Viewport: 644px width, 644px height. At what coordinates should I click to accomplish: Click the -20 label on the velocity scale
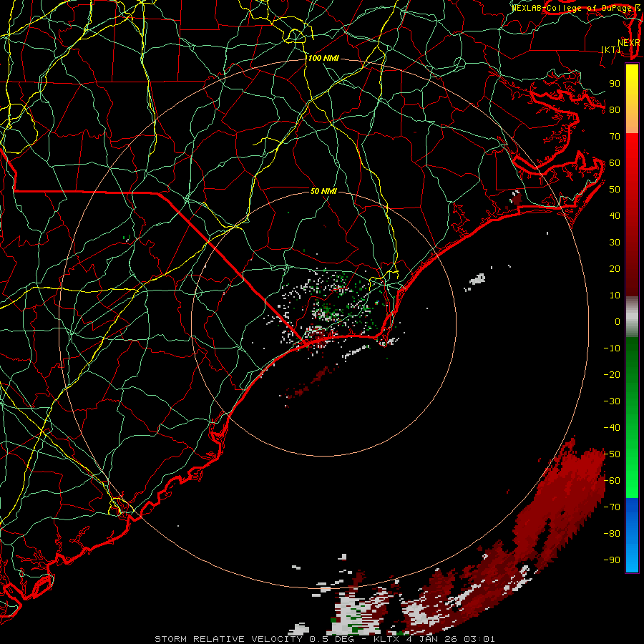coord(612,374)
